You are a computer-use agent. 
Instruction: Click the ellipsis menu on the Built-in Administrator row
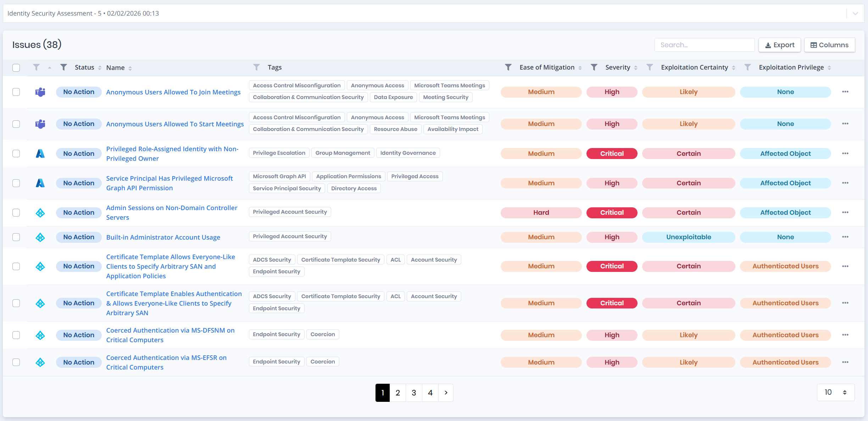845,237
